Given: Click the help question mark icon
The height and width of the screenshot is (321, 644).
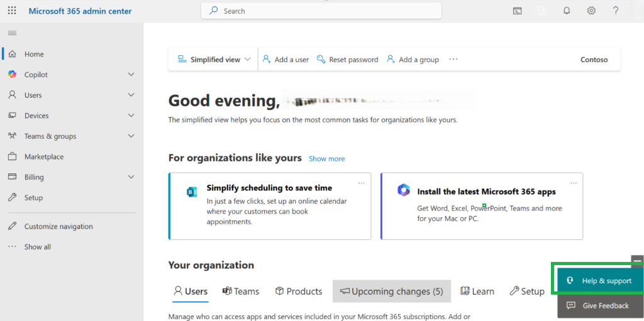Looking at the screenshot, I should click(x=616, y=11).
